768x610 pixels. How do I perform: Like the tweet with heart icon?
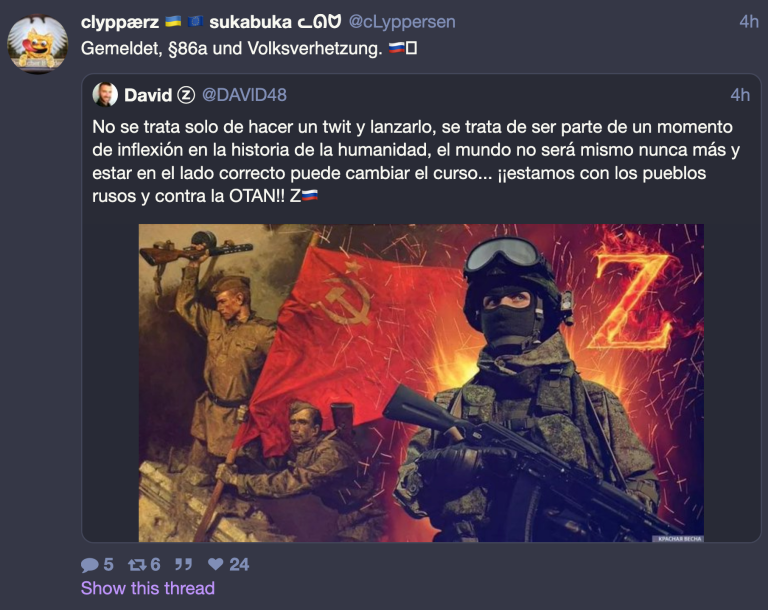point(216,564)
